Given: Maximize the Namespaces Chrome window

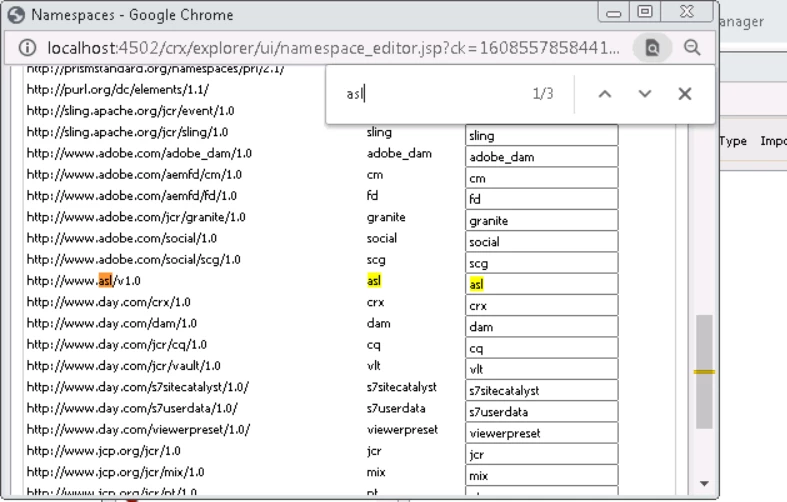Looking at the screenshot, I should [x=645, y=12].
